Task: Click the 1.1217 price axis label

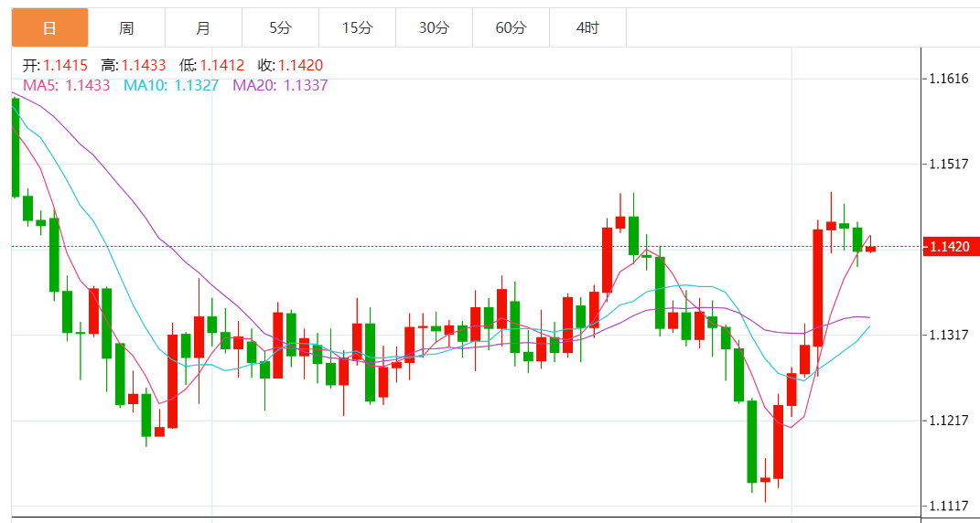Action: tap(949, 422)
